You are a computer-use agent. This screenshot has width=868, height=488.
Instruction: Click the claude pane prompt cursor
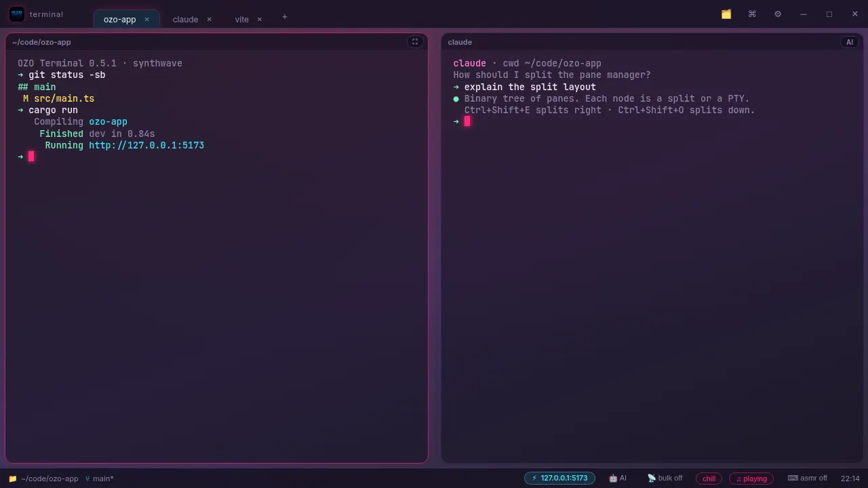click(467, 121)
